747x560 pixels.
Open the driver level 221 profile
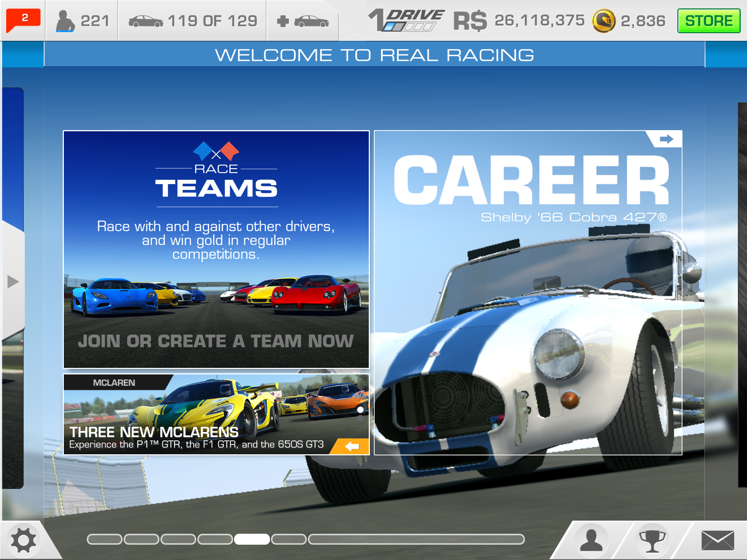(82, 21)
